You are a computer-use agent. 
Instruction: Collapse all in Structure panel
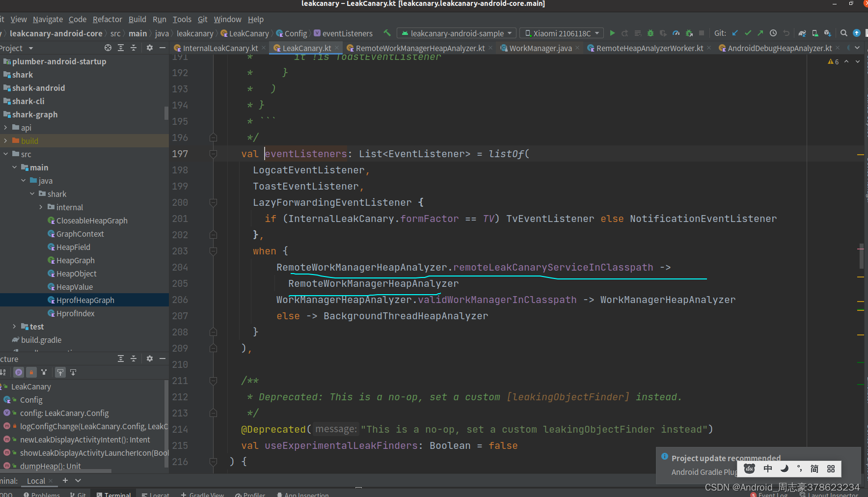click(134, 359)
